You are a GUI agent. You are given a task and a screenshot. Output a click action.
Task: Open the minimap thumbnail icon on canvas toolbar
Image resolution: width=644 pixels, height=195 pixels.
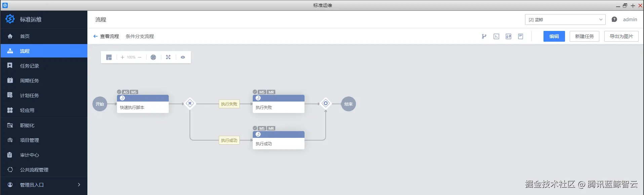pyautogui.click(x=109, y=57)
